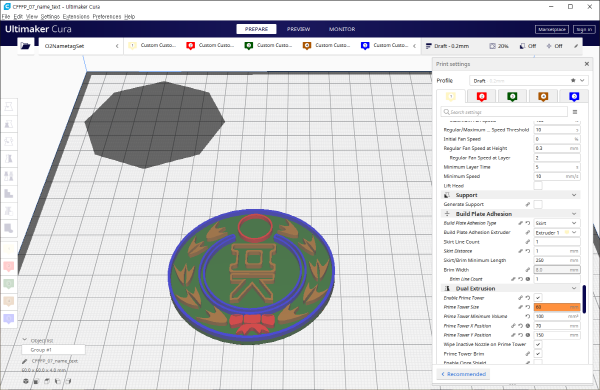
Task: Toggle the Enable Prime Tower checkbox
Action: (538, 298)
